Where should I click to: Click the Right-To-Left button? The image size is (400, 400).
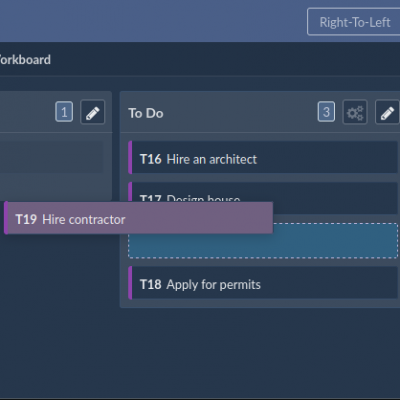354,22
